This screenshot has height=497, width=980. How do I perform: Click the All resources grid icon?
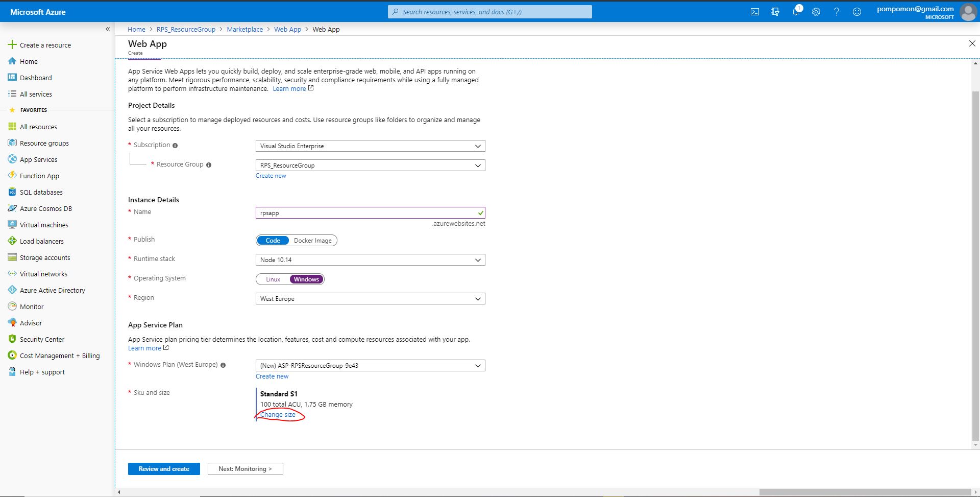coord(12,127)
